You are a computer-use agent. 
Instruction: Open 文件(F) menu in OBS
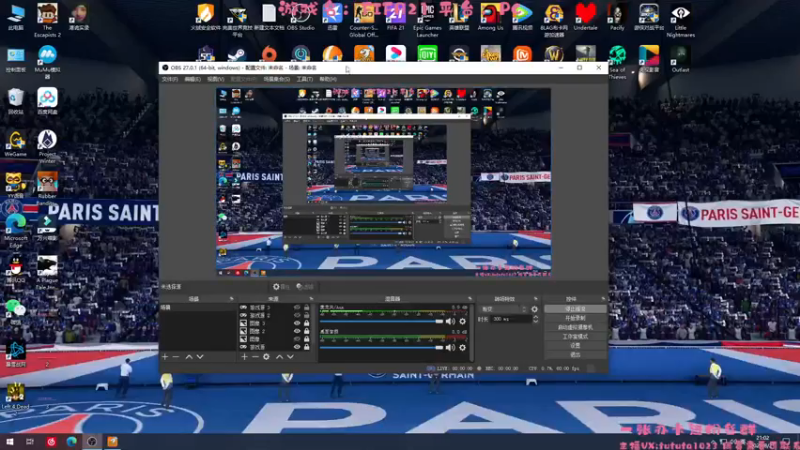coord(169,79)
